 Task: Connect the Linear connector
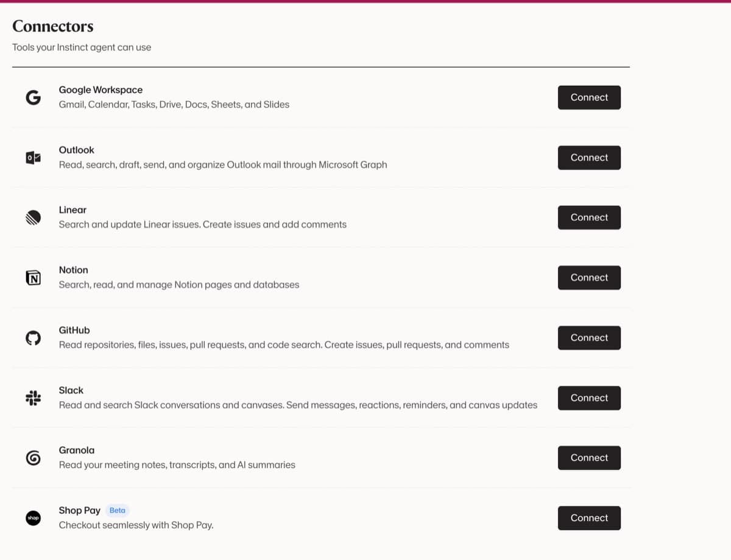(x=589, y=217)
